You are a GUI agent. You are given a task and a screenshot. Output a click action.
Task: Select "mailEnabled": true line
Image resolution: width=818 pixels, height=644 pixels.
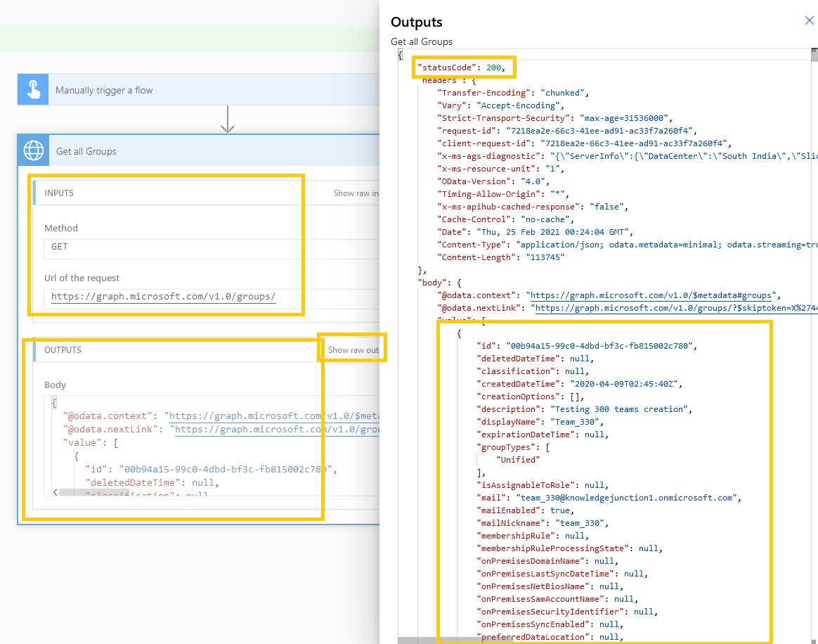[x=526, y=510]
